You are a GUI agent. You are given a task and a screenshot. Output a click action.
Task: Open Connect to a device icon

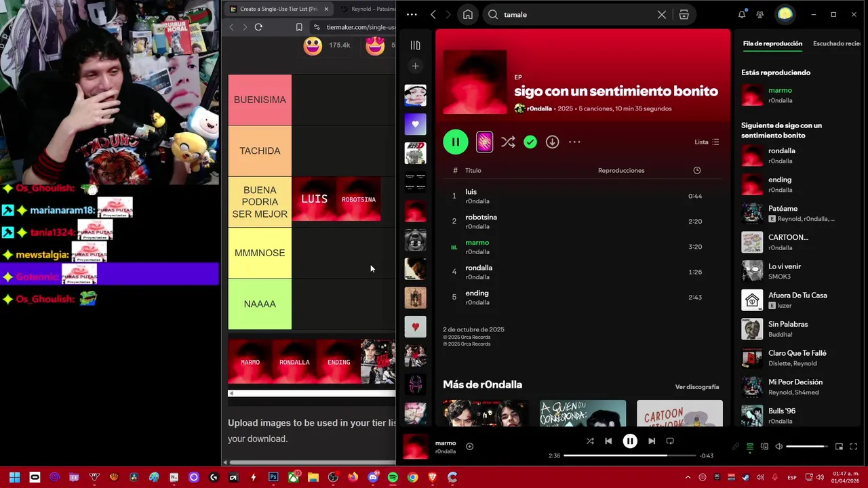pos(764,447)
